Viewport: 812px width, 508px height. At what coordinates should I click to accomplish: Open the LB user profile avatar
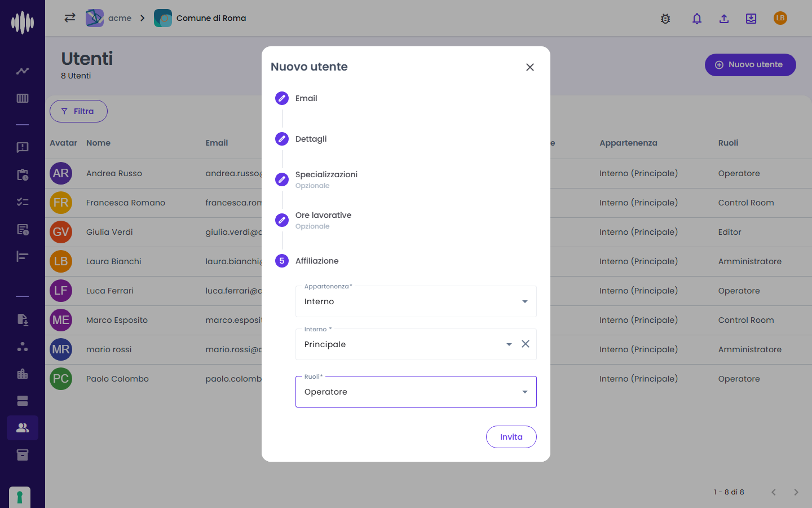point(780,18)
